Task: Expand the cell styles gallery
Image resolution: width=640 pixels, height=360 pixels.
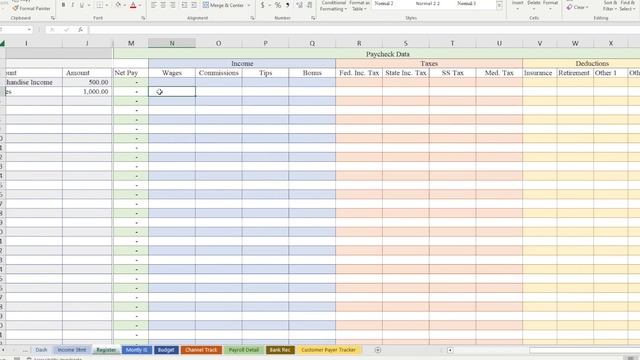Action: (499, 6)
